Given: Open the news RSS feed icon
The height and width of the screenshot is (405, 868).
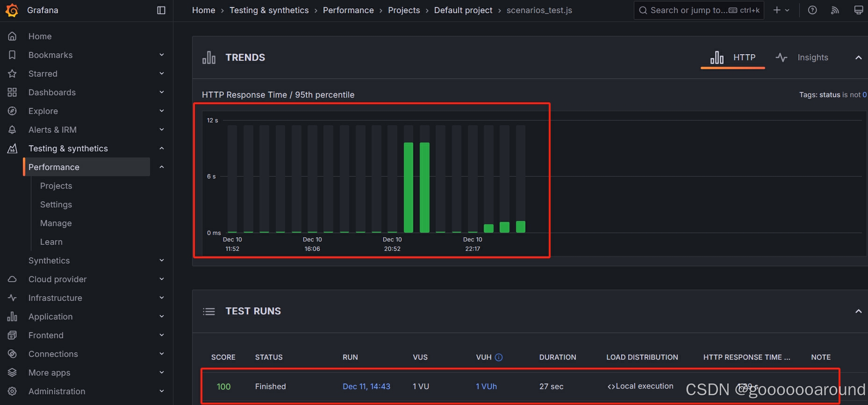Looking at the screenshot, I should (835, 10).
